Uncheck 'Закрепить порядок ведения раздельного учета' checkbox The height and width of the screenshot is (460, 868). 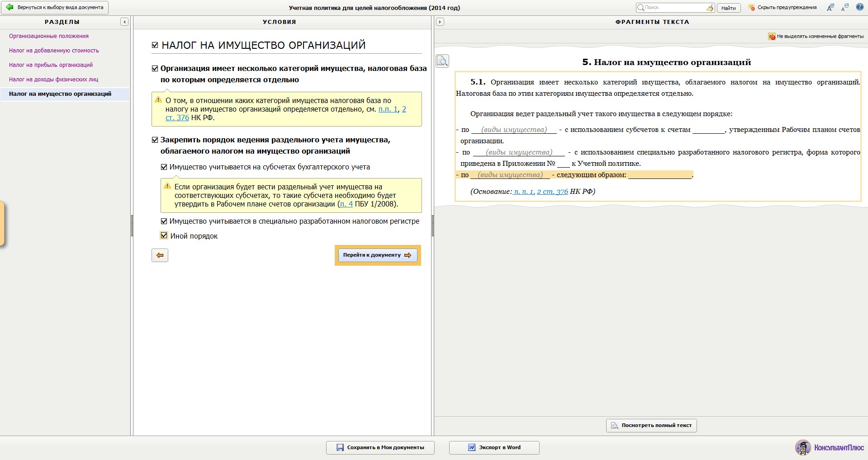[155, 140]
